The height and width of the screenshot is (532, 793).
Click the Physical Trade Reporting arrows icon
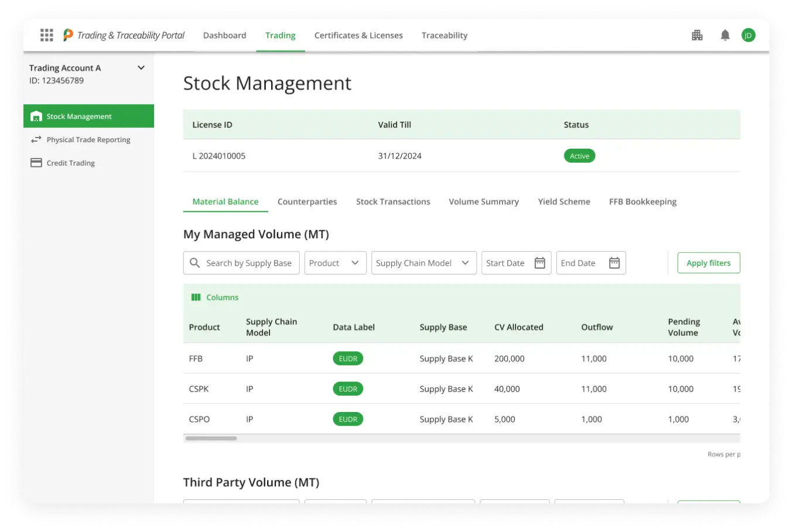pyautogui.click(x=36, y=139)
